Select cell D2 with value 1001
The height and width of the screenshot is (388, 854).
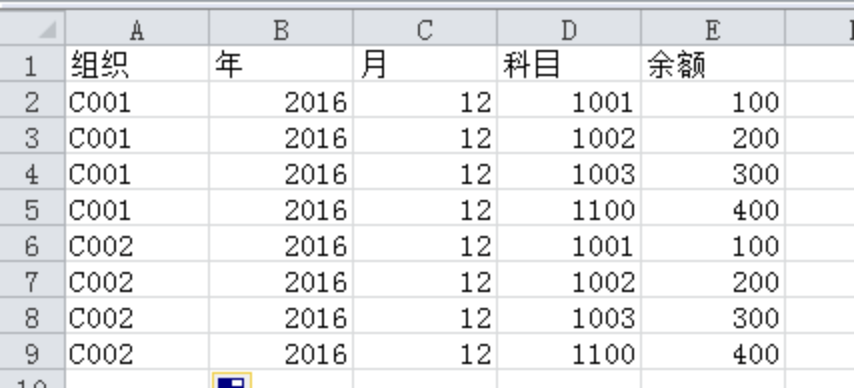(569, 100)
